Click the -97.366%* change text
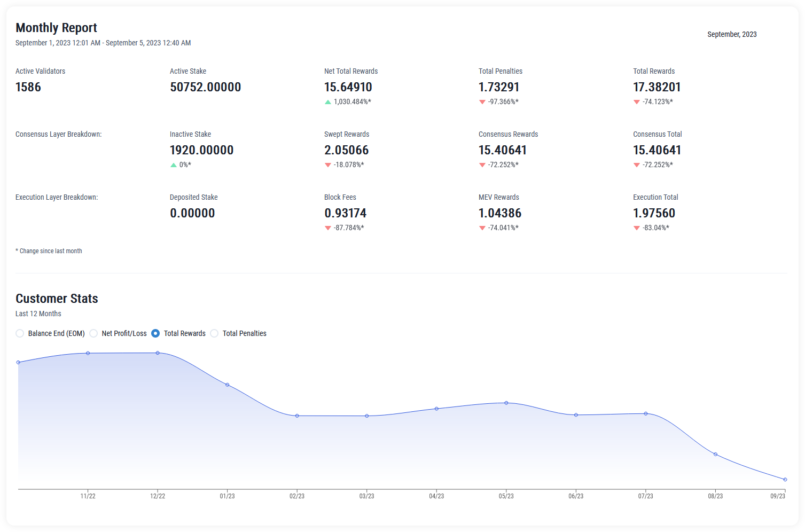The image size is (805, 532). 503,101
